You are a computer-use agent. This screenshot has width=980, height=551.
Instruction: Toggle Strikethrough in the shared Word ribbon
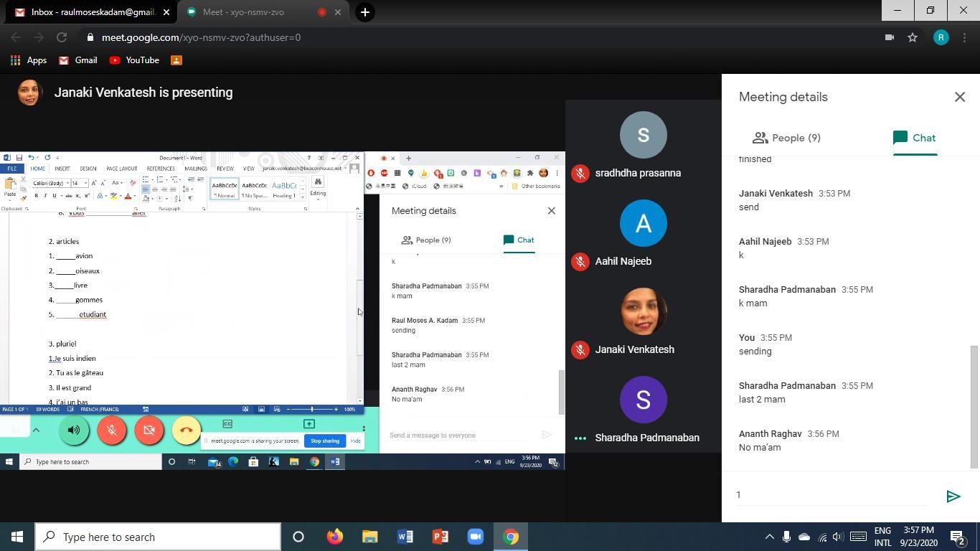point(69,196)
